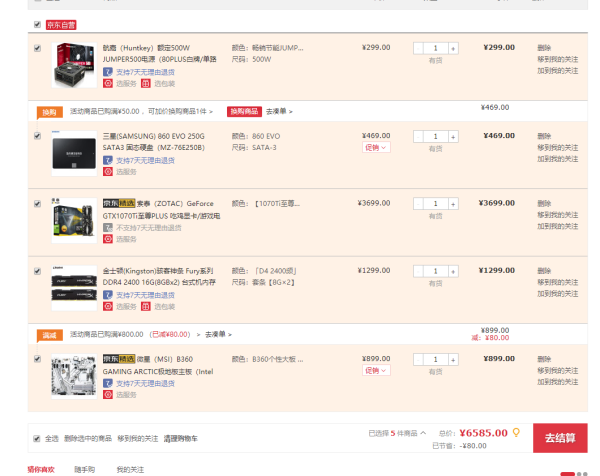Increase quantity of Samsung 860 EVO
600x476 pixels.
click(453, 137)
